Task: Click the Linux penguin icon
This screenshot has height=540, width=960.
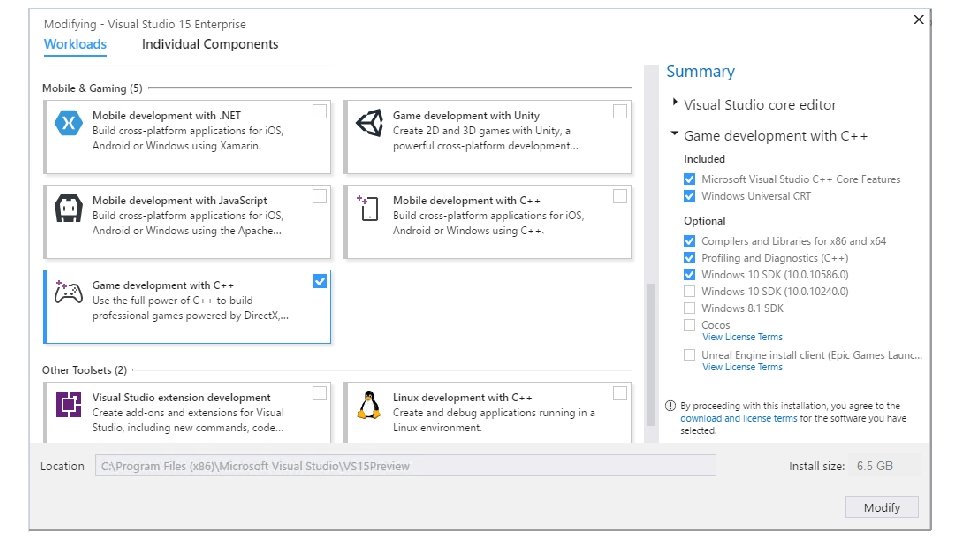Action: (x=369, y=406)
